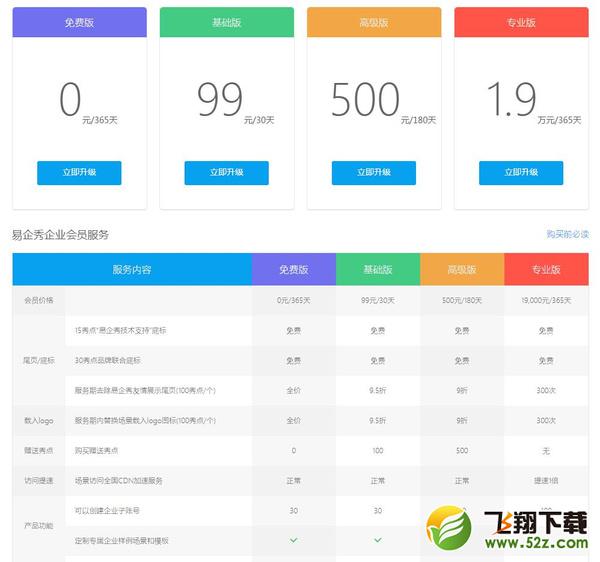Screen dimensions: 600x562
Task: Click 9.5折 in the 去除尾页 row
Action: (x=378, y=390)
